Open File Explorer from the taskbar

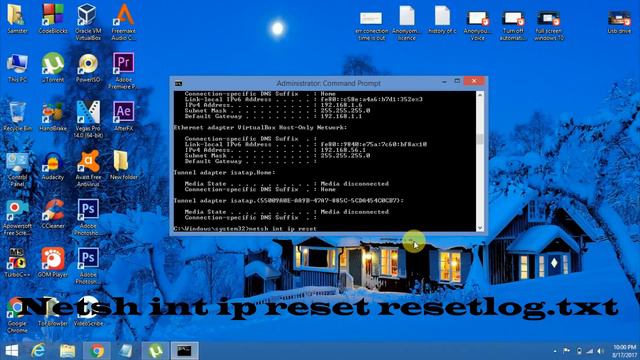(x=67, y=351)
